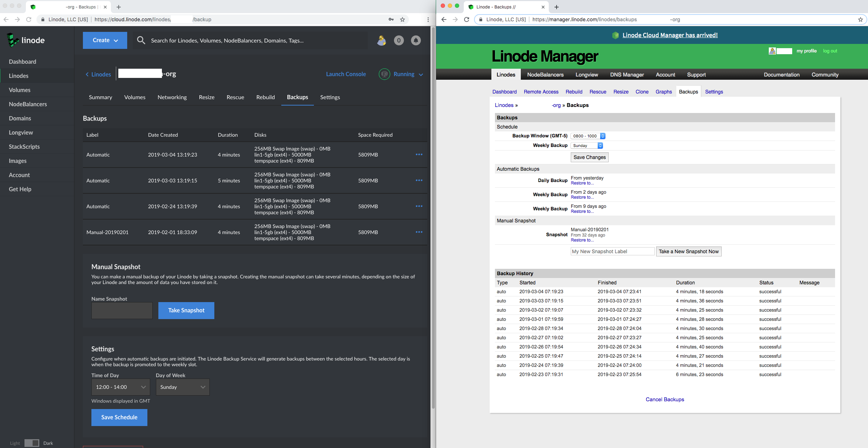Click my profile link
The width and height of the screenshot is (868, 448).
pyautogui.click(x=807, y=51)
